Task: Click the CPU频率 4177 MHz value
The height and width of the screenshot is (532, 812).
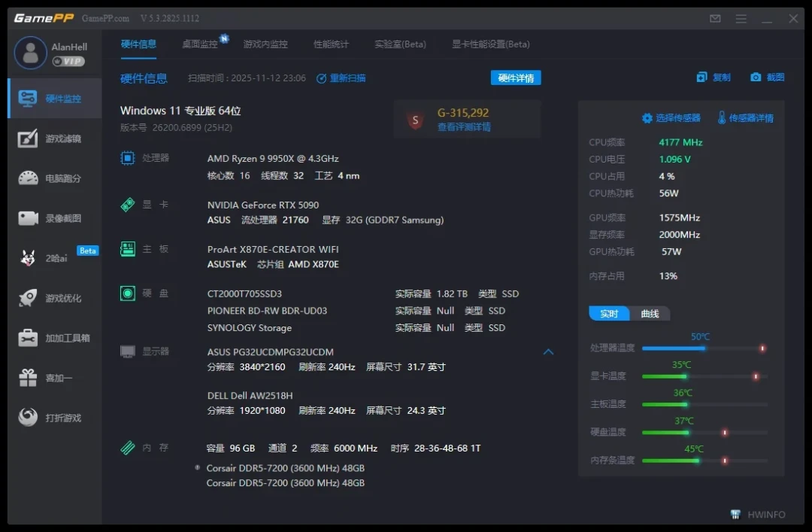Action: tap(680, 142)
